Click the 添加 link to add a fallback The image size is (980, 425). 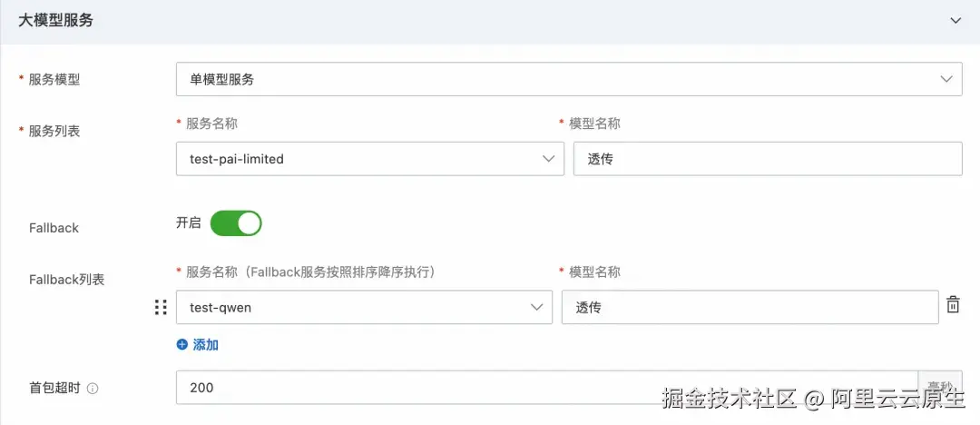(206, 344)
